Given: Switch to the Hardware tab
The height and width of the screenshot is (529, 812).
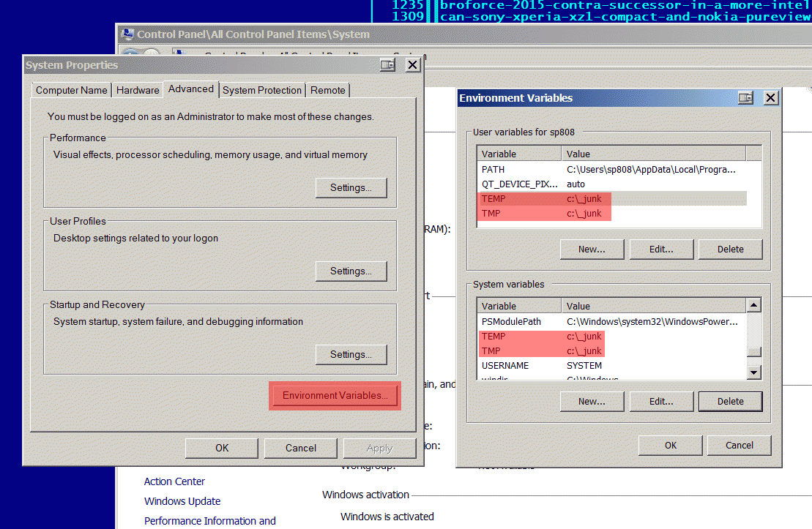Looking at the screenshot, I should pos(138,90).
